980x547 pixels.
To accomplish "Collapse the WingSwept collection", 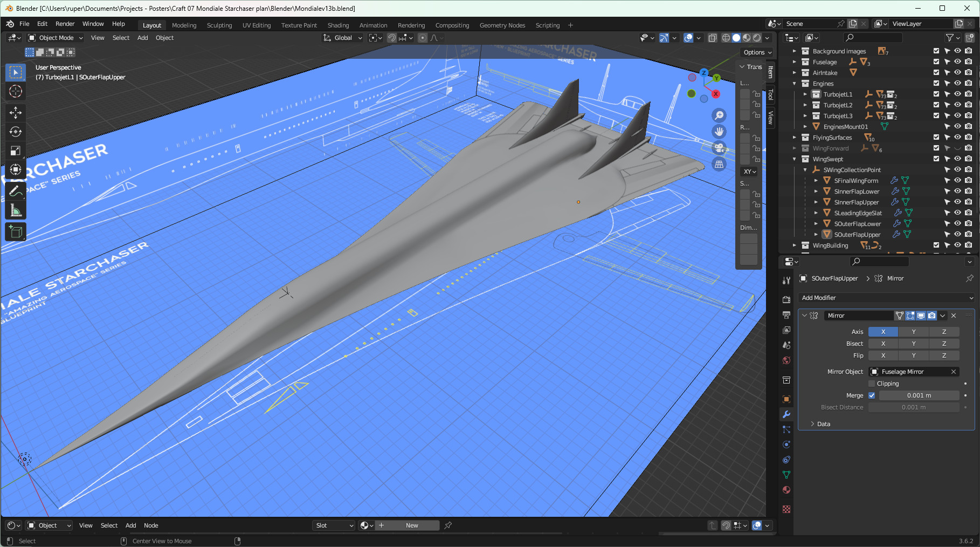I will click(794, 159).
